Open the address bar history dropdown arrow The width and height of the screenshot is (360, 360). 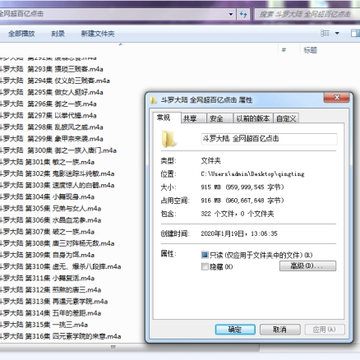pyautogui.click(x=231, y=14)
